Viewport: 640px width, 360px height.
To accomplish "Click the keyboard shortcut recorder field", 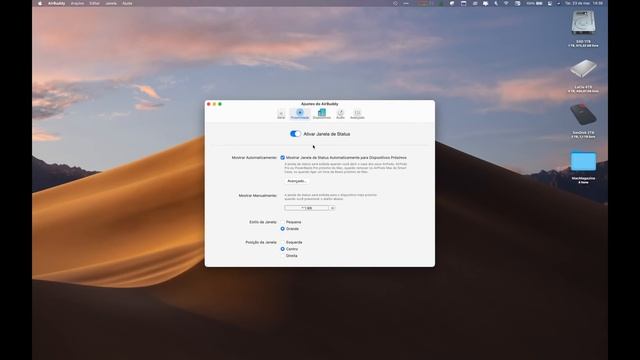I will 307,208.
